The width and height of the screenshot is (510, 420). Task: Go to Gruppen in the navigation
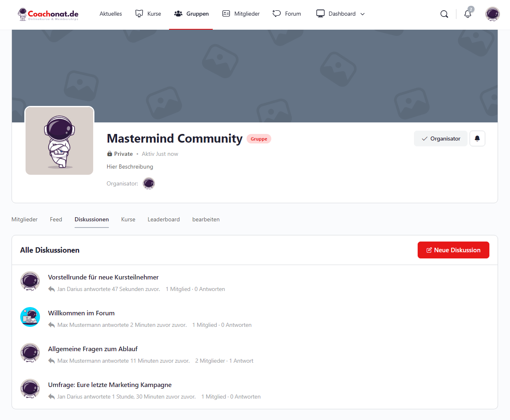click(x=191, y=14)
